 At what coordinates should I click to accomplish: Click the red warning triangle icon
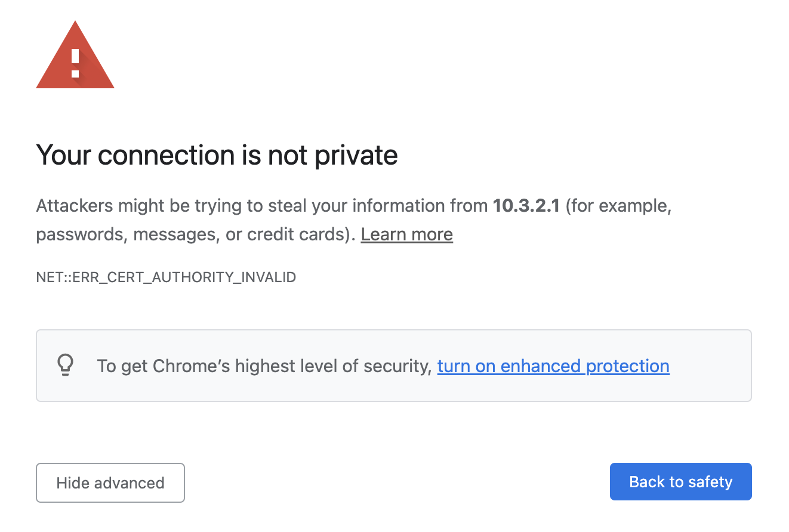click(75, 55)
